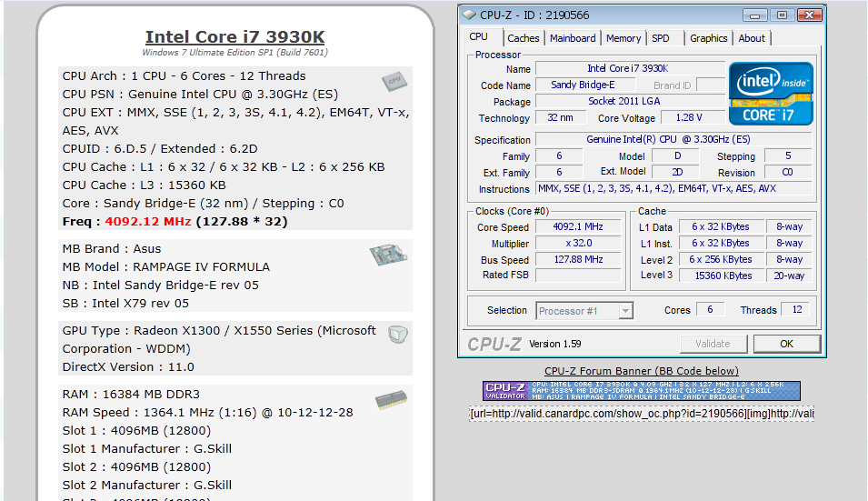
Task: Click the greyed Brand ID field
Action: (711, 85)
